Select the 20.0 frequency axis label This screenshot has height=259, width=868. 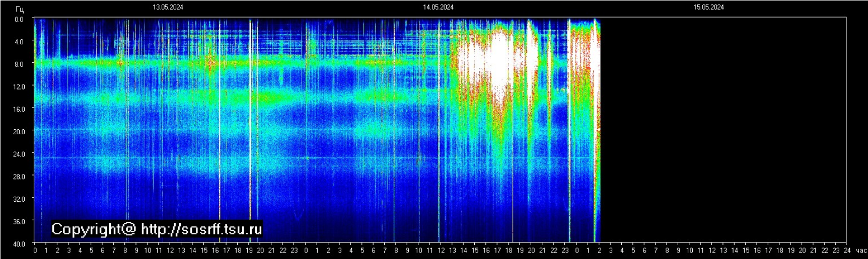pyautogui.click(x=19, y=132)
